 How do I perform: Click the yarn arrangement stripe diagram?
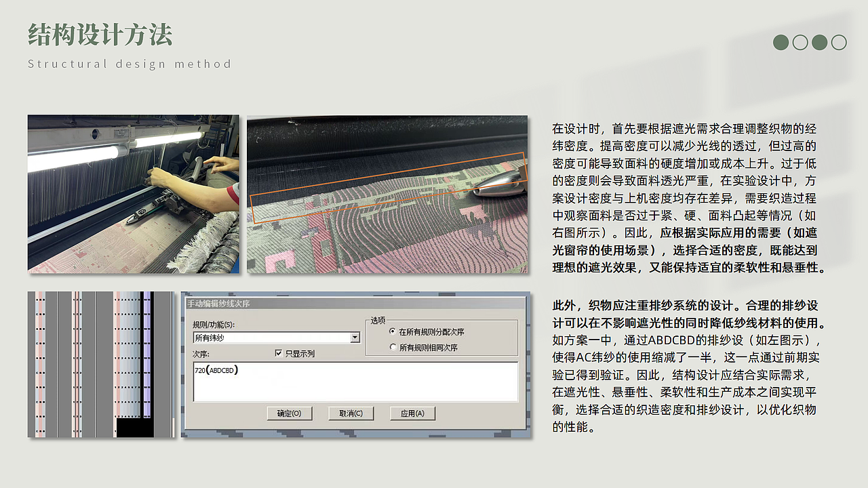(101, 364)
